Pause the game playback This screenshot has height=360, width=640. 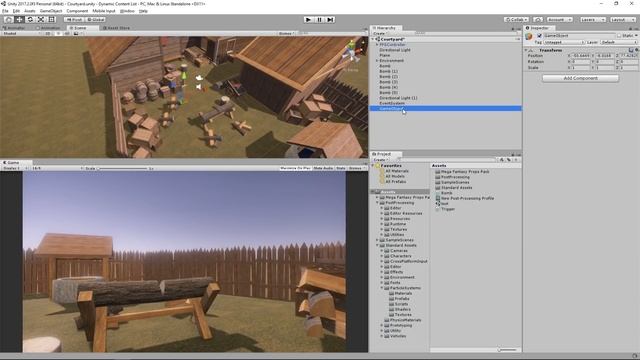320,19
